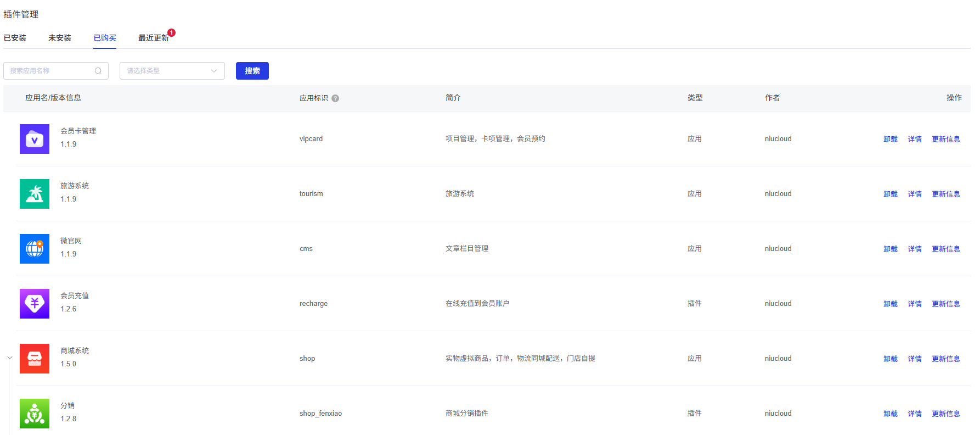Click the recharge diamond yen icon
The image size is (980, 435).
tap(35, 304)
